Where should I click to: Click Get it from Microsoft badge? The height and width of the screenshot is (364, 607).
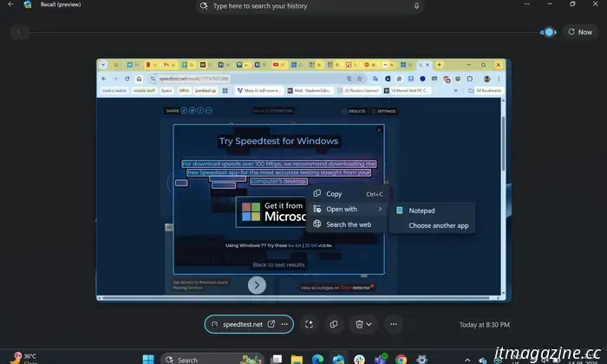tap(271, 211)
